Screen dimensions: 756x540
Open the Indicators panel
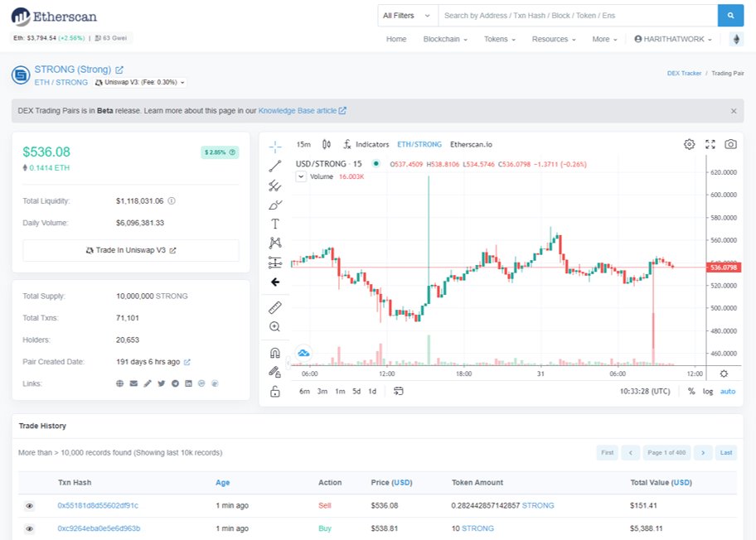click(366, 144)
